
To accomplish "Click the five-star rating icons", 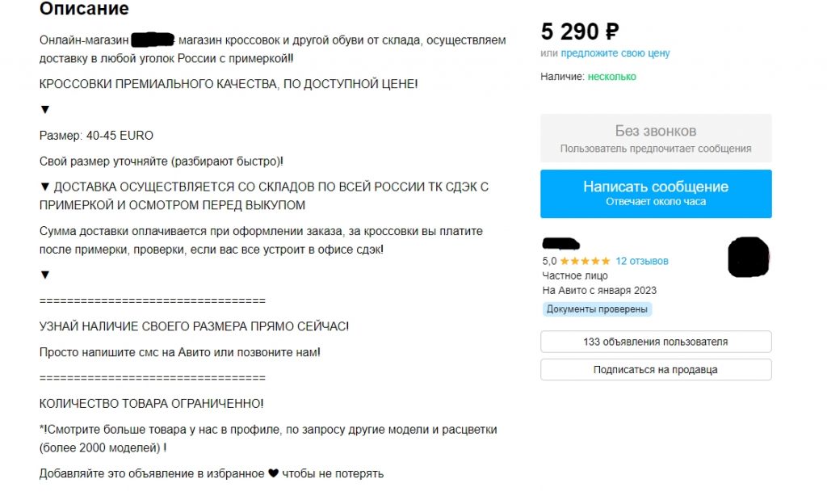I will pos(585,262).
